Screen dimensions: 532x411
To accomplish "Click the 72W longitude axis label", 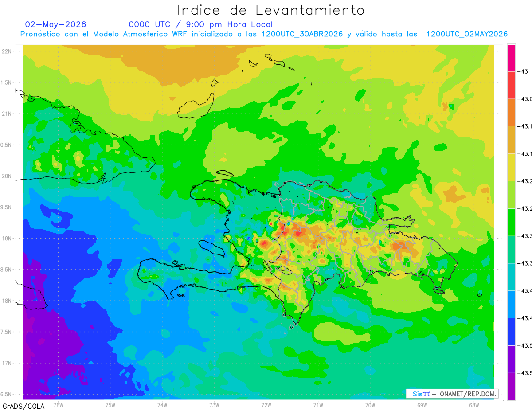I will (266, 405).
